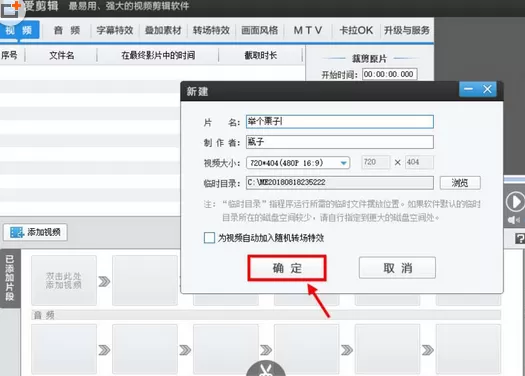Click the 720 width field
Viewport: 525px width, 376px height.
click(x=375, y=162)
